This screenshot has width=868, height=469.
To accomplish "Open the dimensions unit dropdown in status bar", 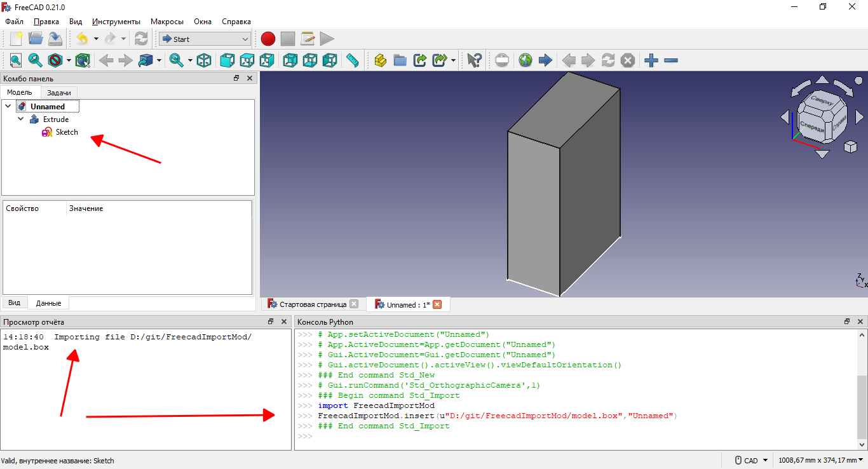I will point(821,460).
